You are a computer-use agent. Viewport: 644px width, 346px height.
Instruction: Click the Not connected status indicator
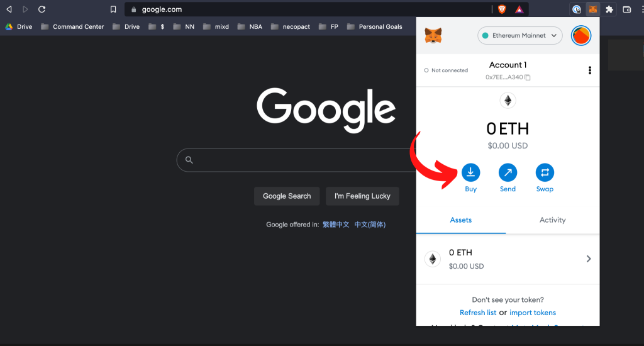point(447,70)
